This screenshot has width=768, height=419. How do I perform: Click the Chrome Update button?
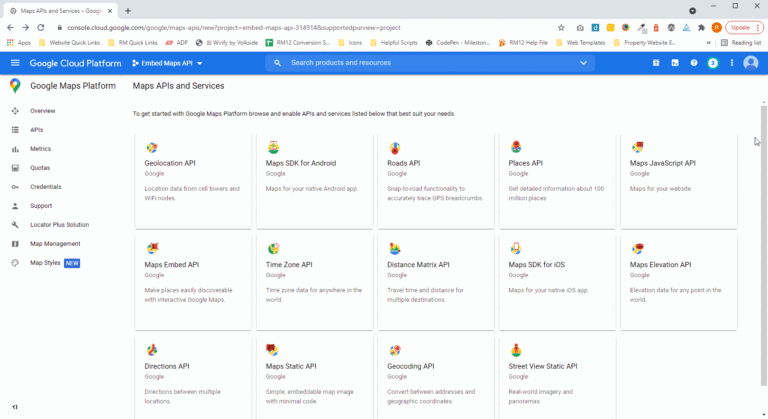coord(744,27)
